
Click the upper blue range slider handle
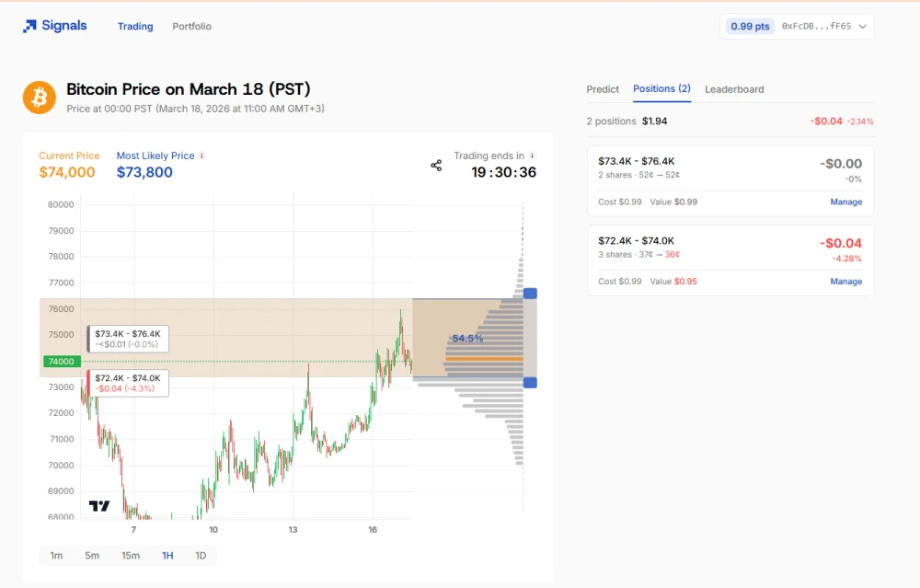tap(530, 294)
